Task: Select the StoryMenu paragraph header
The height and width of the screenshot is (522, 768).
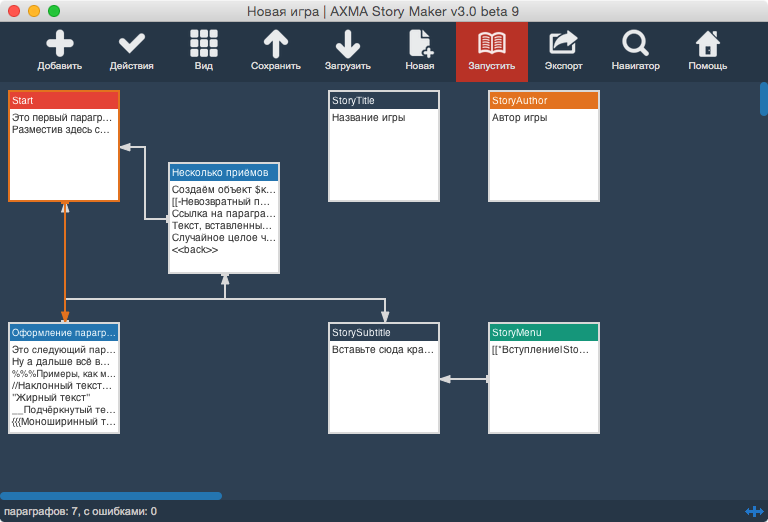Action: (544, 332)
